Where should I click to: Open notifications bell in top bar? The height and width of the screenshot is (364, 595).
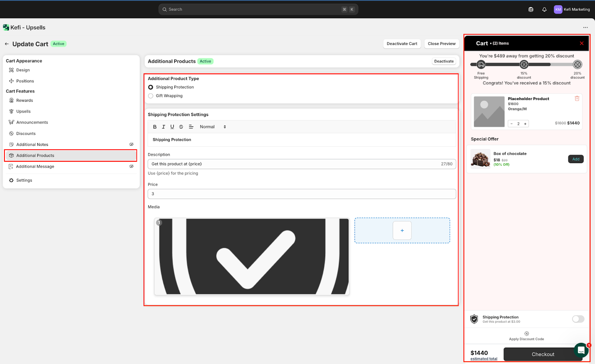(544, 10)
